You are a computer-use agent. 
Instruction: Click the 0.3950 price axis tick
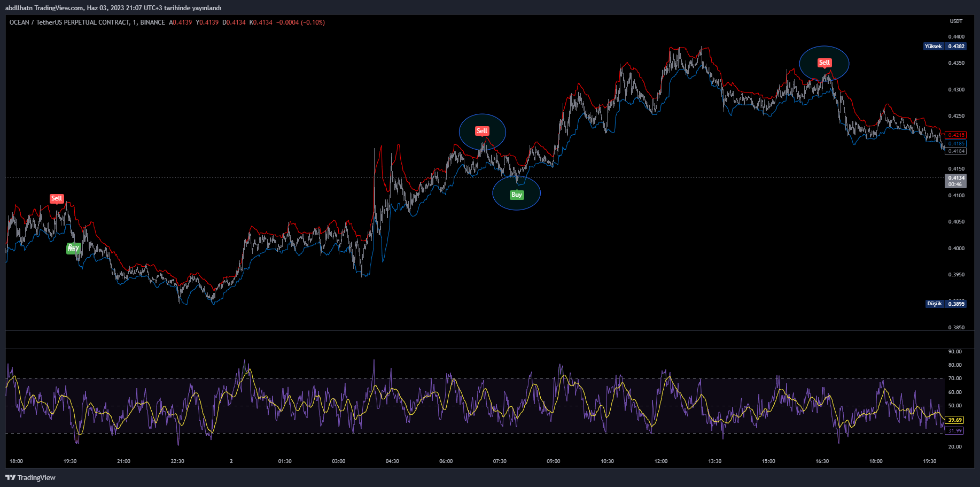pos(956,275)
